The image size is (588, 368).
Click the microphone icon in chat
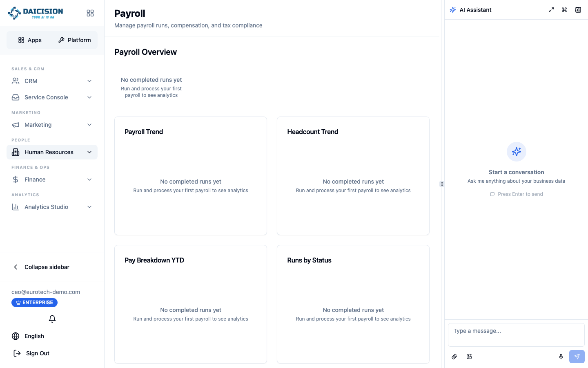click(x=561, y=357)
